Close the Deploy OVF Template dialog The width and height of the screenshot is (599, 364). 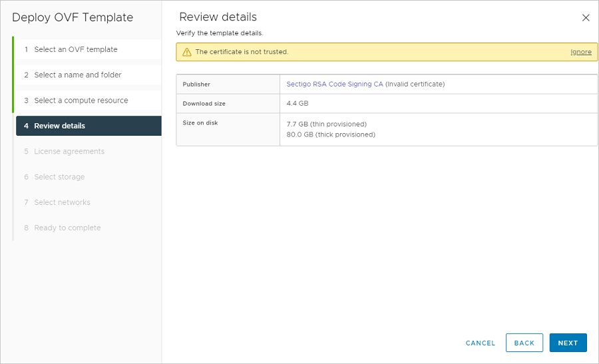click(586, 18)
